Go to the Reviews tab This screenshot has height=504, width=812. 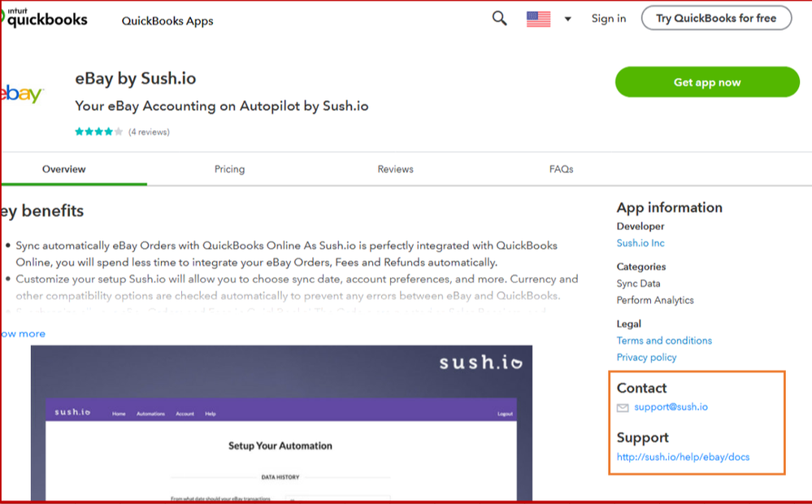coord(395,169)
